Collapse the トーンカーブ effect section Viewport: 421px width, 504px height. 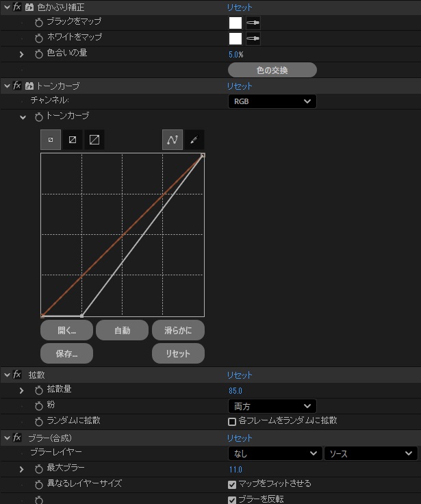click(8, 86)
